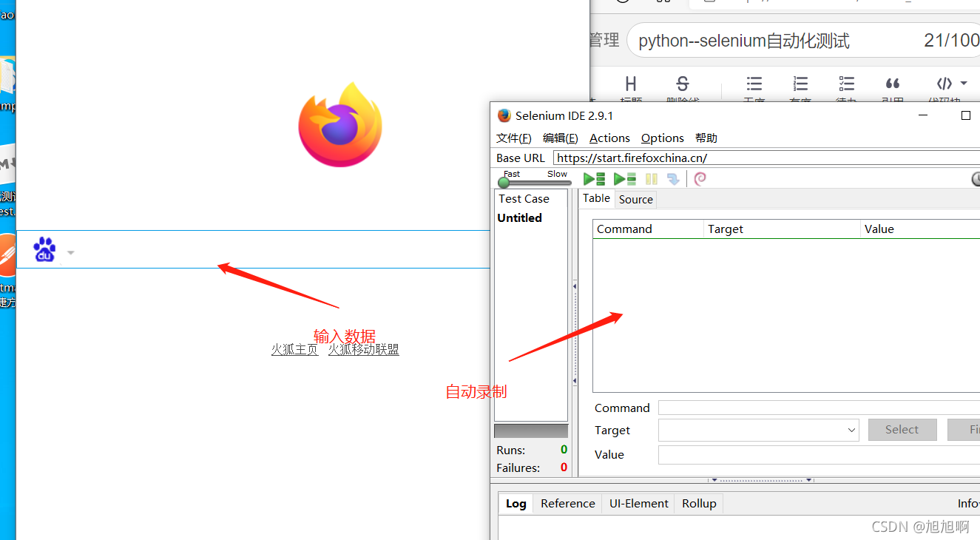Insert ordered list in CSDN editor
This screenshot has height=540, width=980.
(x=800, y=84)
